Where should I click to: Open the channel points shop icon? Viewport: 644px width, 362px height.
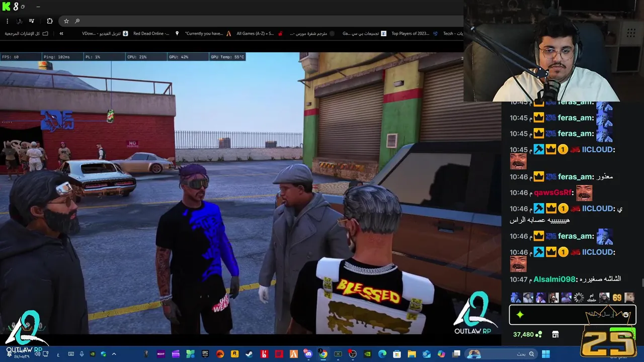[x=555, y=334]
